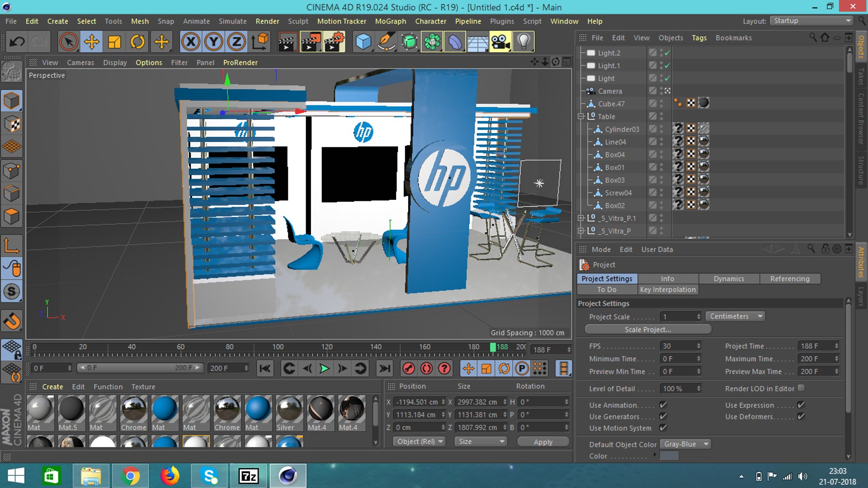The width and height of the screenshot is (868, 488).
Task: Open the Layout Startup dropdown
Action: tap(811, 21)
